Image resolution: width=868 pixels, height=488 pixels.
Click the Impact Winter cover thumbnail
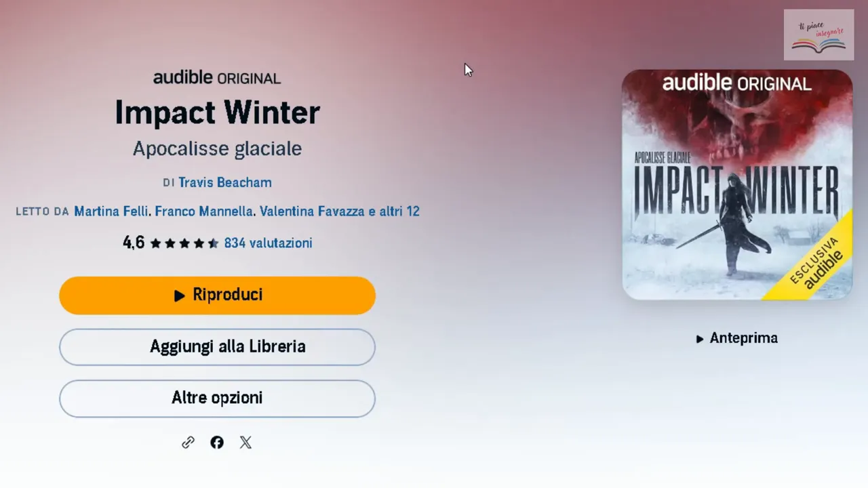click(737, 184)
